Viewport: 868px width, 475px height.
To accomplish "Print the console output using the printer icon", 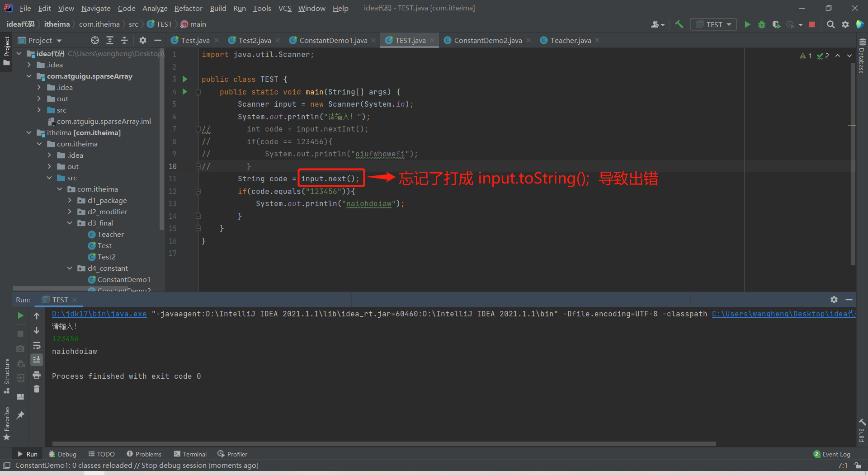I will [37, 375].
